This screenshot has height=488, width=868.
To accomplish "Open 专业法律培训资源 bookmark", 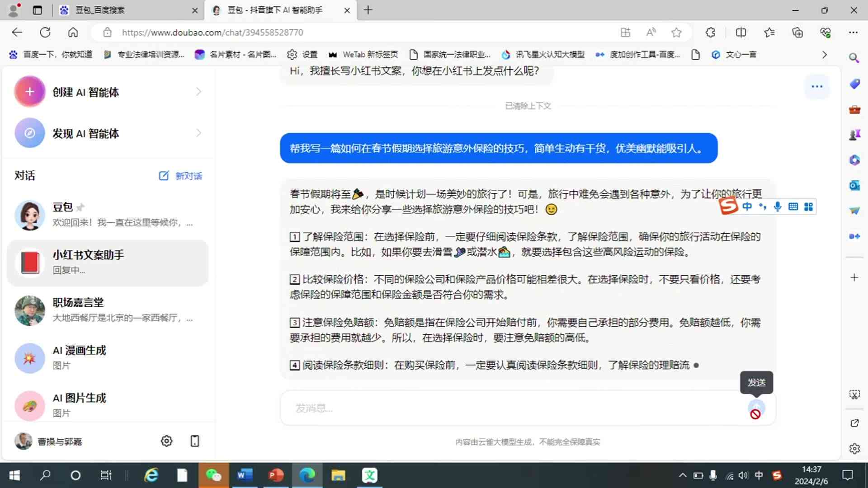I will tap(144, 55).
